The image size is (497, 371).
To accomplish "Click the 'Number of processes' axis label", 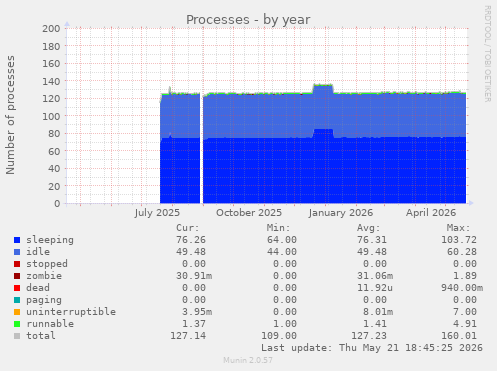I will coord(11,115).
